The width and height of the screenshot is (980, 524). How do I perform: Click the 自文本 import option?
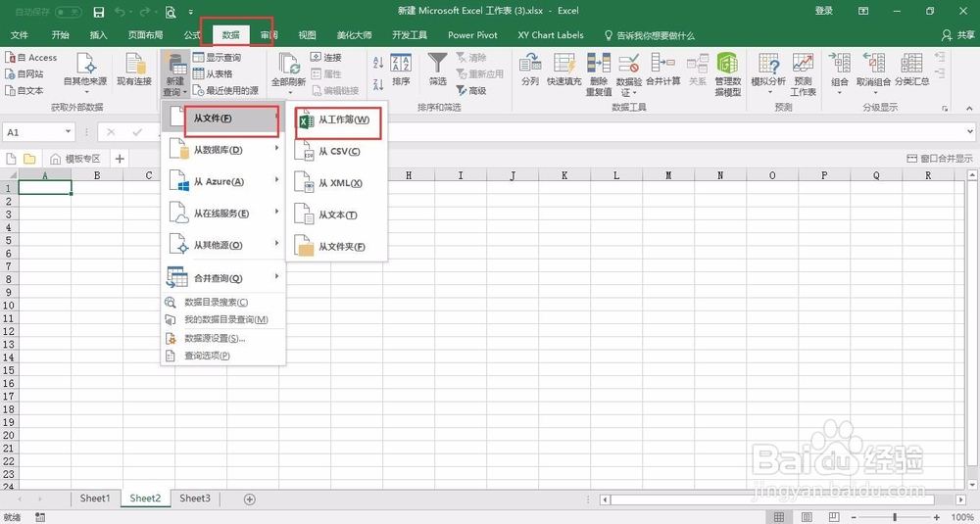pyautogui.click(x=24, y=90)
